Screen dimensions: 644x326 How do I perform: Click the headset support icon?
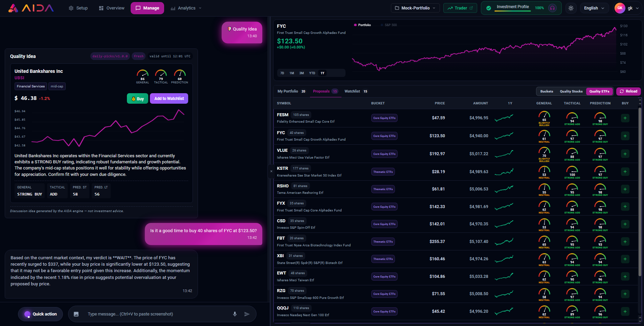tap(552, 8)
